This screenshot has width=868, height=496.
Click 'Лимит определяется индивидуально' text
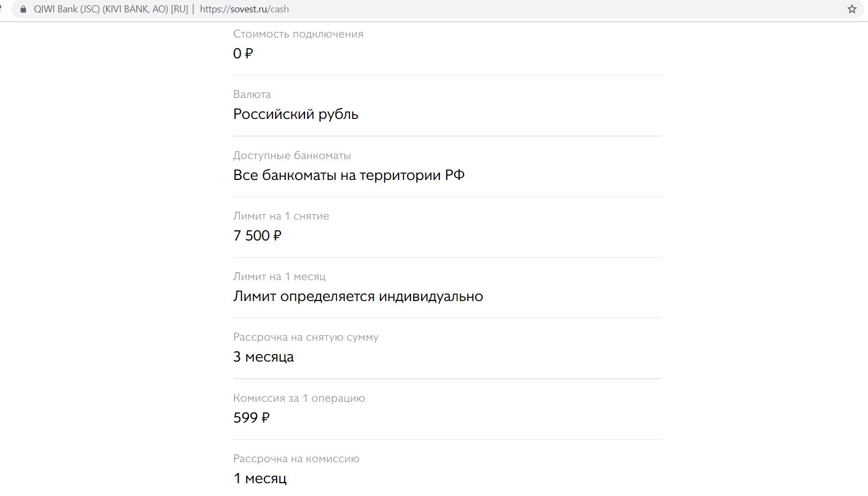coord(358,296)
